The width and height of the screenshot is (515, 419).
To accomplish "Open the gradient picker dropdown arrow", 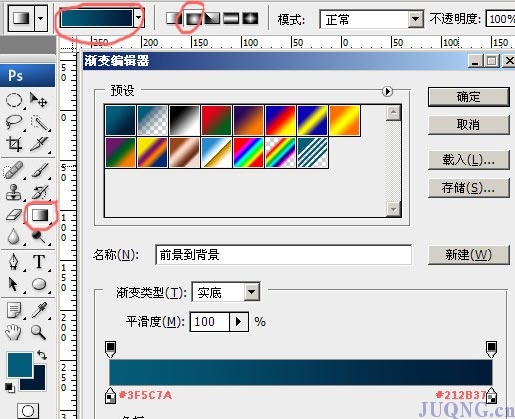I will (x=138, y=18).
